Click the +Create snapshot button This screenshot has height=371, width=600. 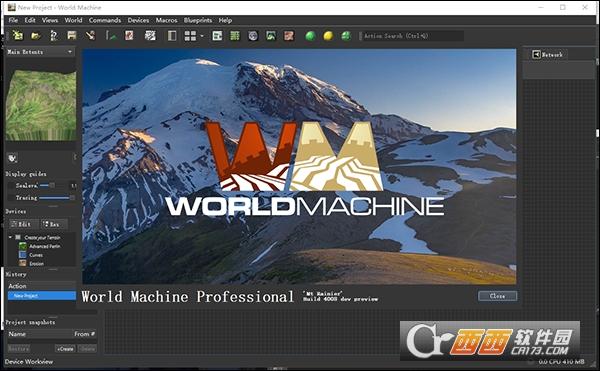pos(65,349)
